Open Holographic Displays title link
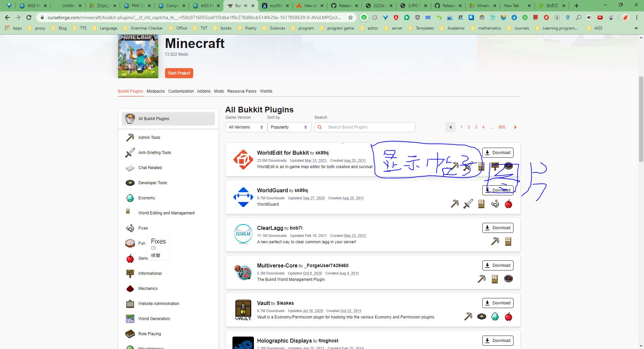This screenshot has width=644, height=349. coord(284,341)
